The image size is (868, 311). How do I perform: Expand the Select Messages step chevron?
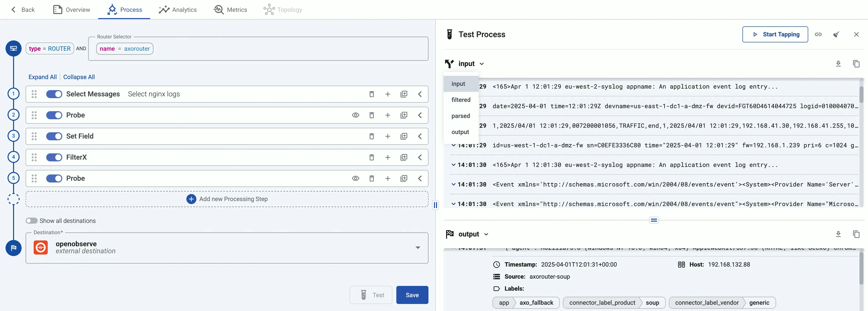tap(420, 94)
